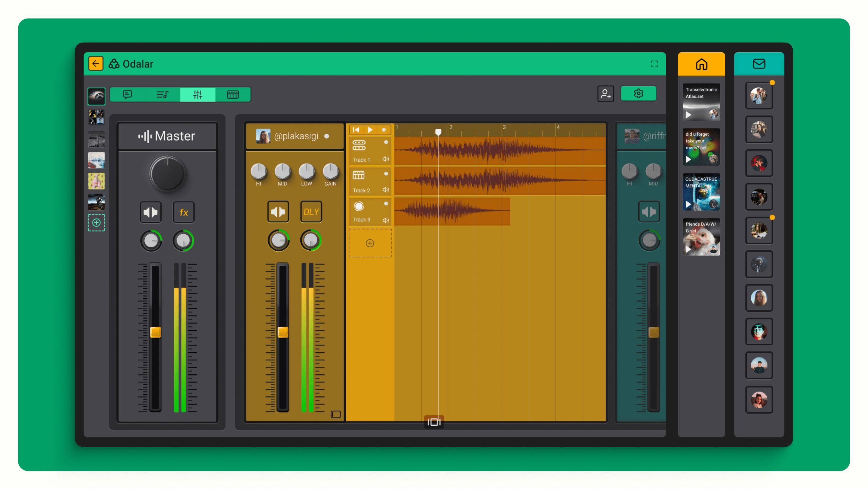Mute Track 1 speaker icon
Viewport: 868px width, 489px height.
click(386, 159)
